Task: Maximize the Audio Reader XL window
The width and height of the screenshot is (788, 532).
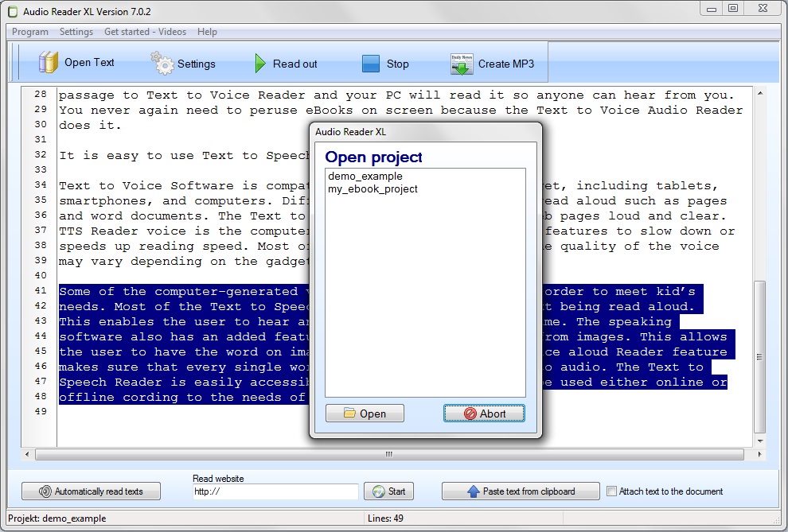Action: [733, 9]
